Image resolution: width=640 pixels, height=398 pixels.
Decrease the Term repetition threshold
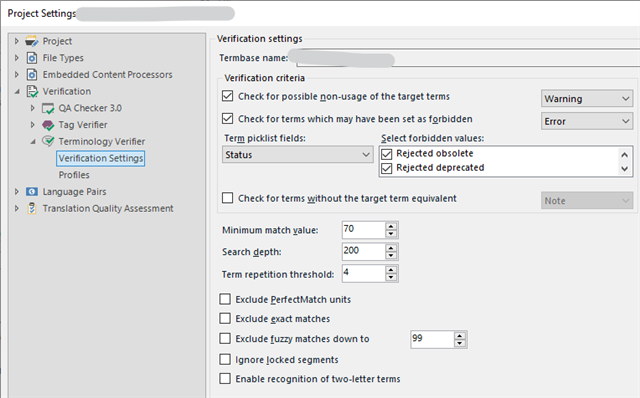point(391,278)
